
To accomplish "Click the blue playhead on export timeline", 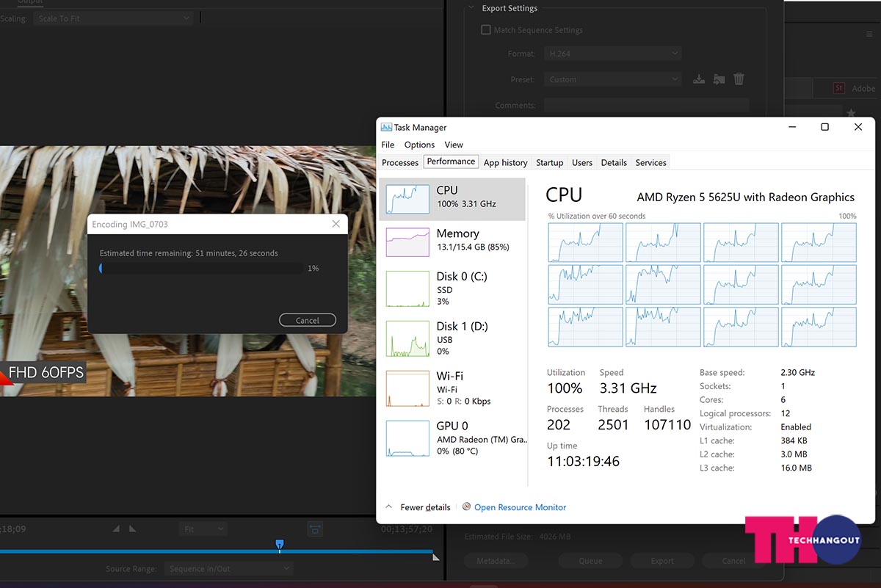I will (279, 545).
